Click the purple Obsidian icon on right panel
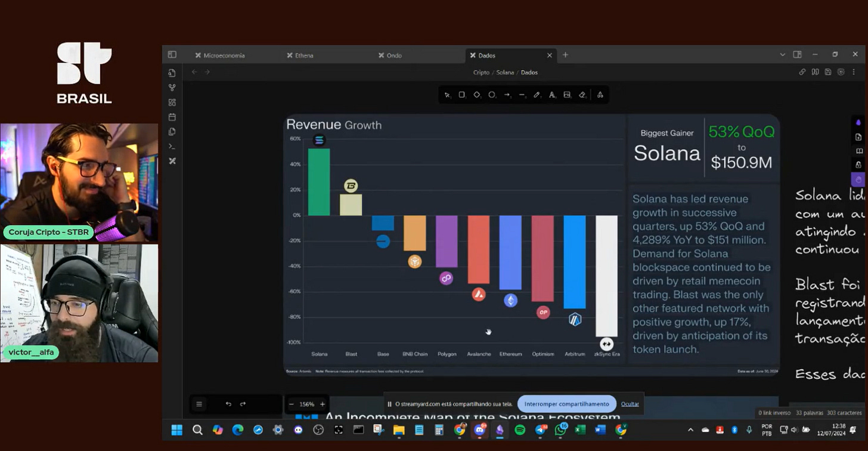The height and width of the screenshot is (451, 868). 858,122
